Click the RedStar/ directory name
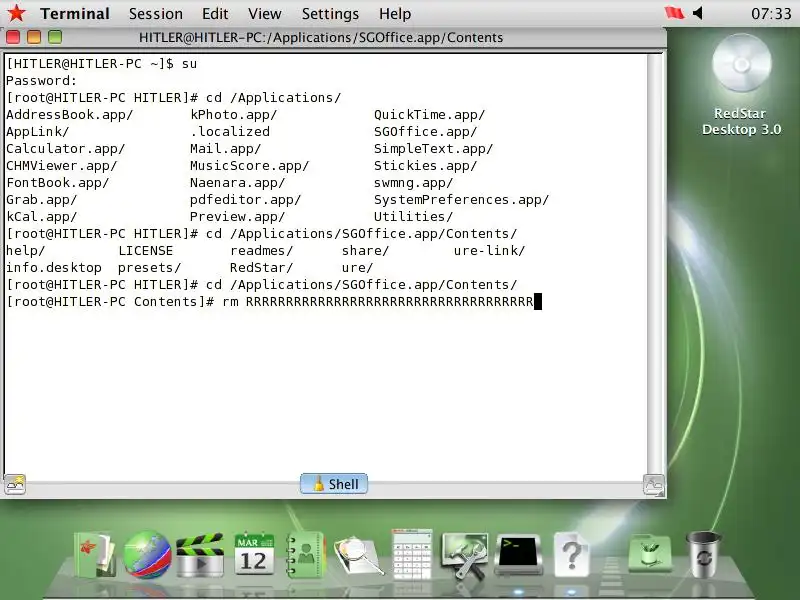Viewport: 800px width, 600px height. coord(261,268)
